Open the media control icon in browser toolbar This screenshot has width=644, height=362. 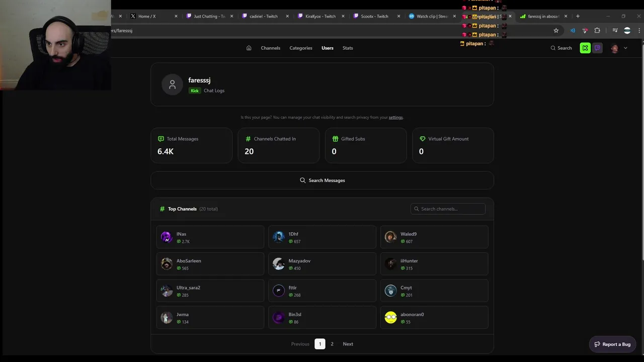pos(615,31)
